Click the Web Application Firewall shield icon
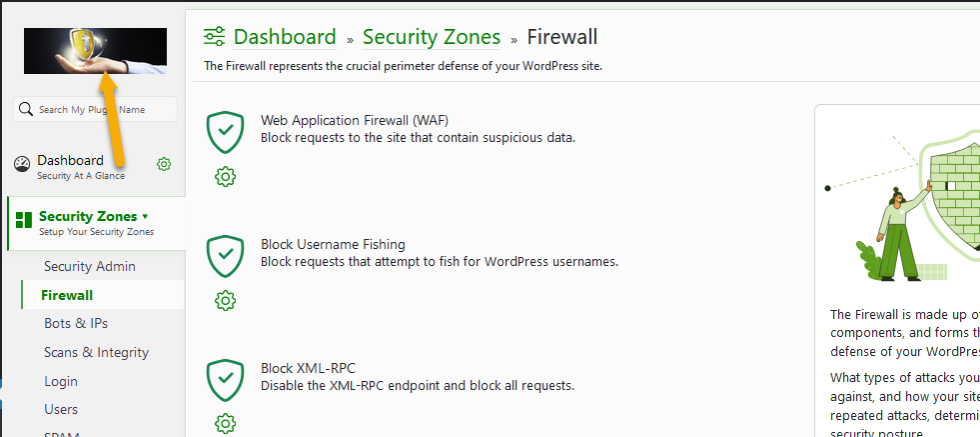Image resolution: width=980 pixels, height=437 pixels. point(225,133)
